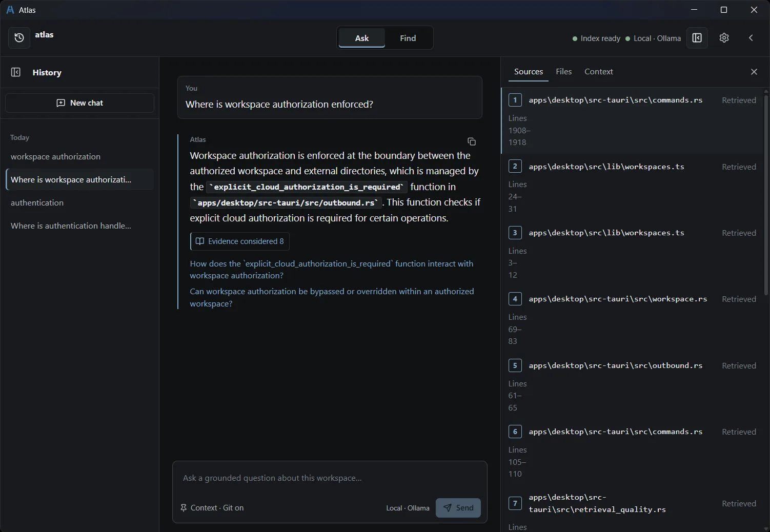
Task: Click the sources list scrollbar
Action: [766, 195]
